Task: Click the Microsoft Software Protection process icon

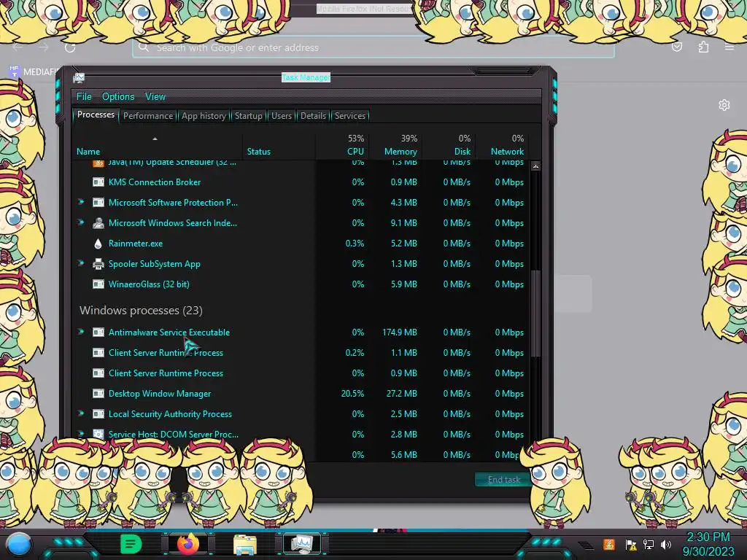Action: [98, 203]
